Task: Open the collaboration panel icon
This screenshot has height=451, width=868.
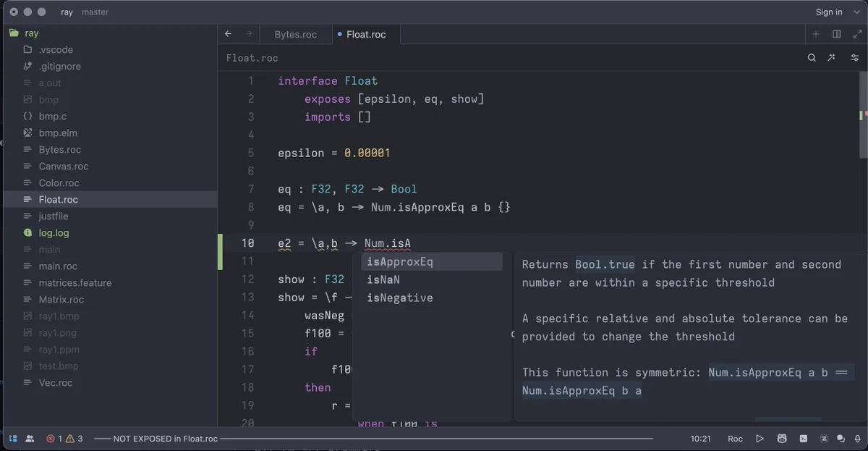Action: tap(30, 439)
